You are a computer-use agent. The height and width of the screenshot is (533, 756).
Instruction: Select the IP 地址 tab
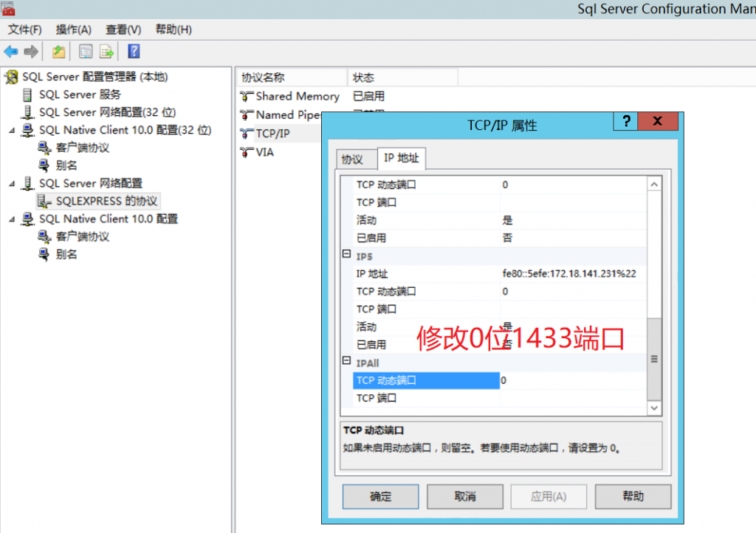401,158
